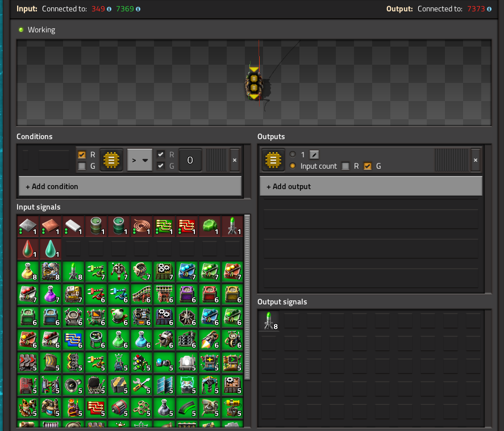The image size is (504, 431).
Task: Click the red long-handed inserter signal
Action: click(96, 295)
